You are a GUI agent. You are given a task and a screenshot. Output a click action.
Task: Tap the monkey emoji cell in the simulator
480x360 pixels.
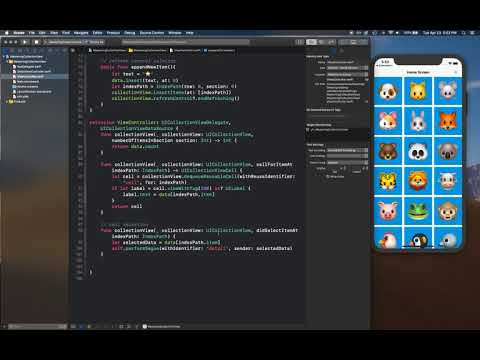point(448,211)
